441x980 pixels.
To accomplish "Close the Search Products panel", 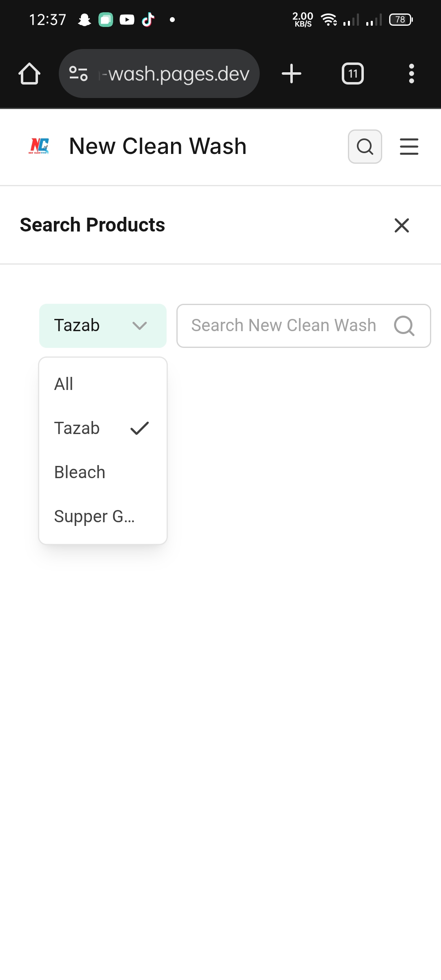I will pos(402,225).
